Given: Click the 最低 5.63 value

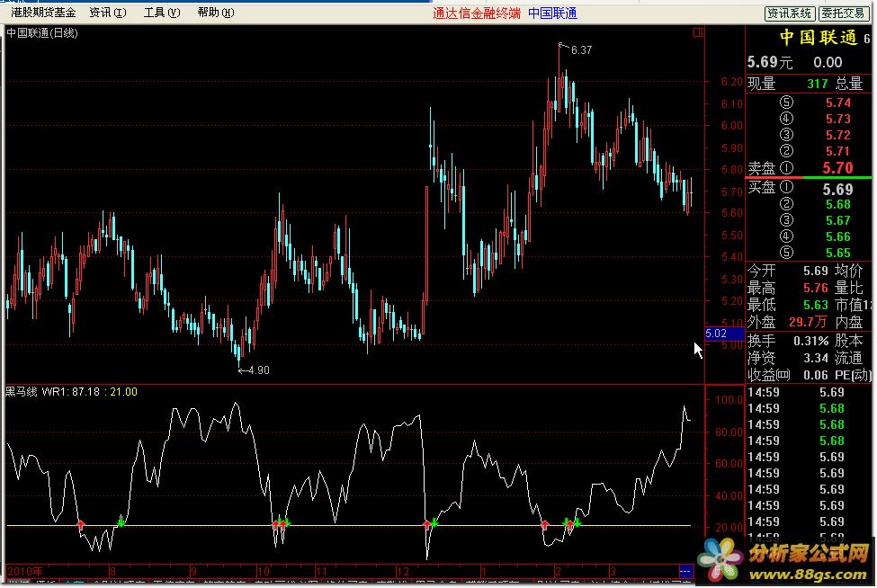Looking at the screenshot, I should (x=816, y=305).
